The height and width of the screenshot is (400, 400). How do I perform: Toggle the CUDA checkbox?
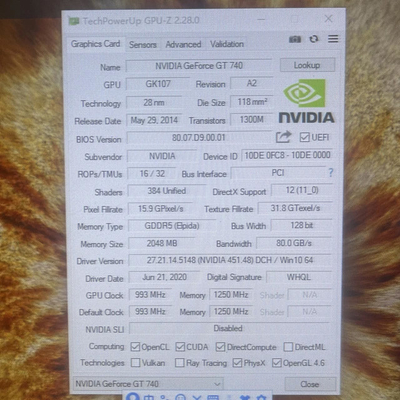180,347
